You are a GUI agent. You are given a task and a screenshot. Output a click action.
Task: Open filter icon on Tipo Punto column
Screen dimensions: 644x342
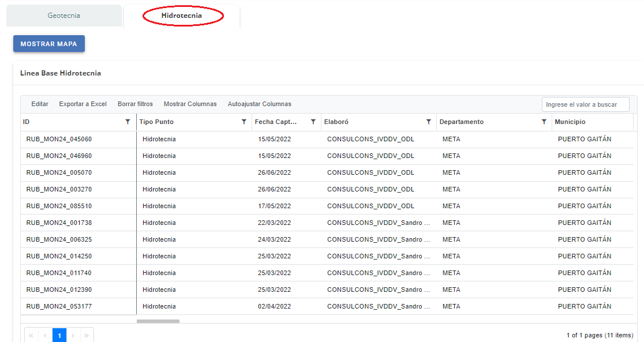pyautogui.click(x=244, y=122)
